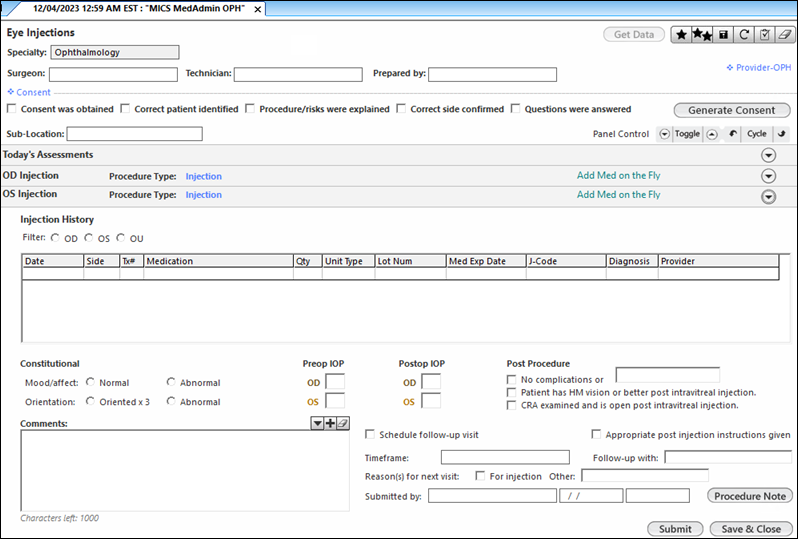
Task: Check For injection reason checkbox
Action: tap(480, 475)
